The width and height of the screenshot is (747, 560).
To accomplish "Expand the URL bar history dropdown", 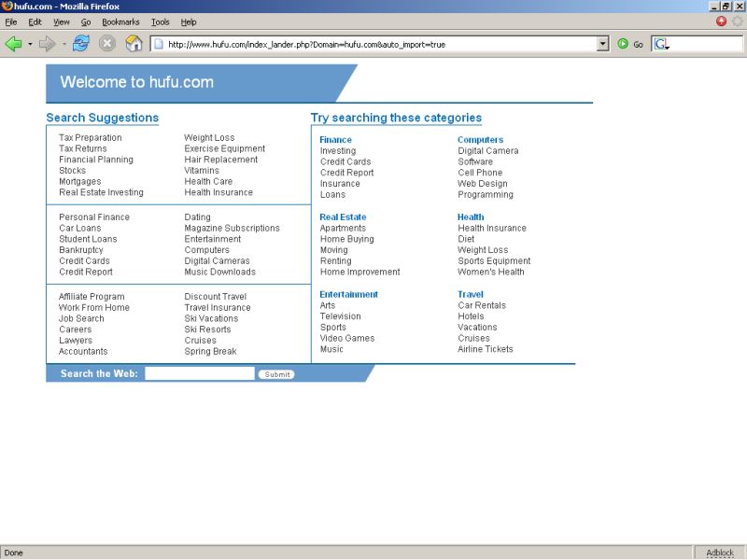I will coord(602,44).
